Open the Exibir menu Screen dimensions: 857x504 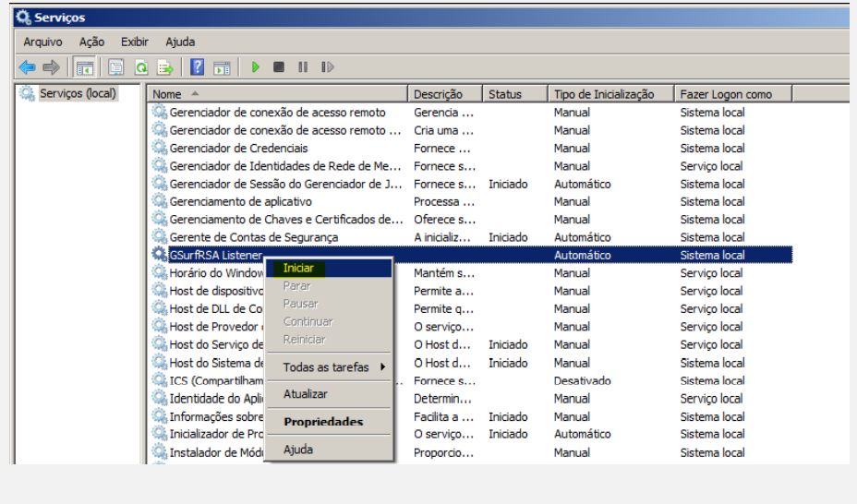(135, 42)
